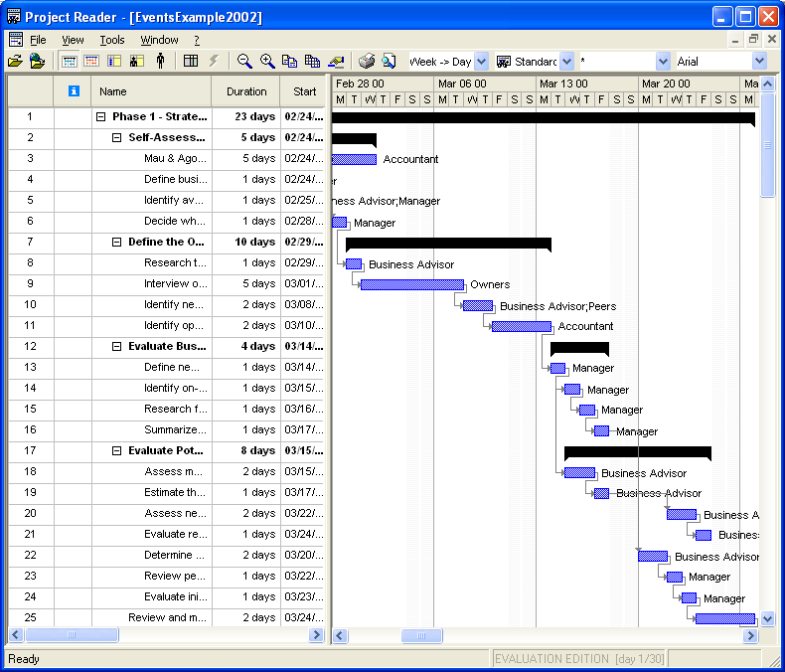Open Print Preview magnifier page icon

389,61
